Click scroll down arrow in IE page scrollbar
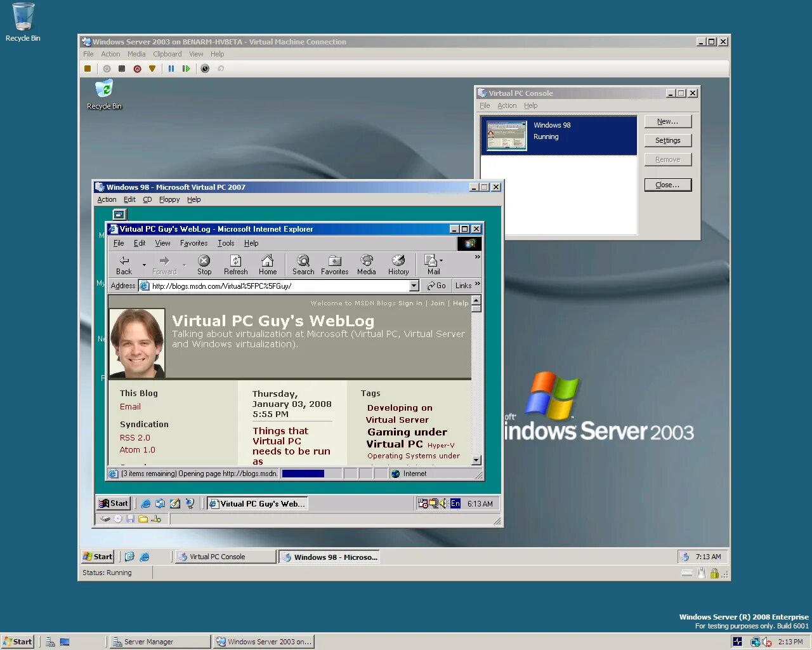The image size is (812, 650). pos(476,460)
